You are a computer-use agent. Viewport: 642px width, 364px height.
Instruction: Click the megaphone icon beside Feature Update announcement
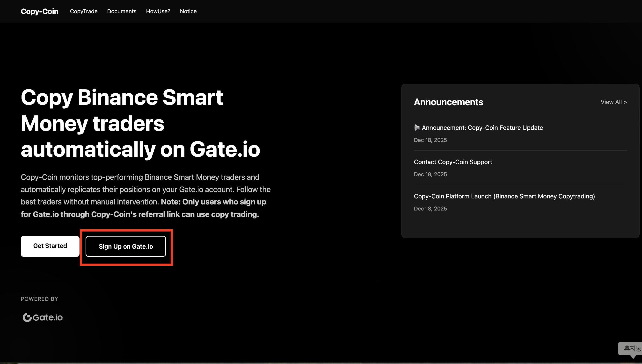(417, 128)
